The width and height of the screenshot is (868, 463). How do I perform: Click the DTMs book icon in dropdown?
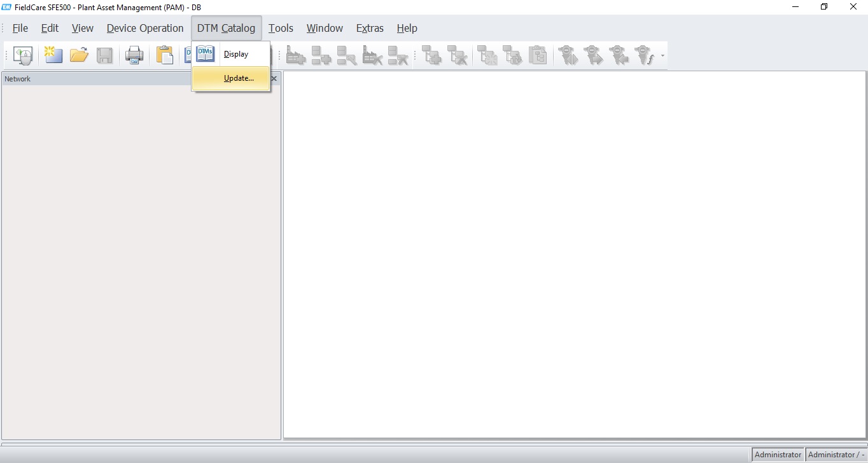(206, 54)
